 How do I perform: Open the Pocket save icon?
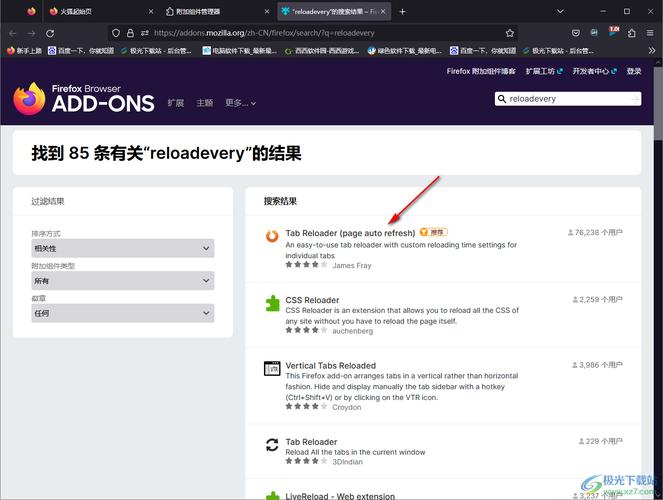pos(575,33)
